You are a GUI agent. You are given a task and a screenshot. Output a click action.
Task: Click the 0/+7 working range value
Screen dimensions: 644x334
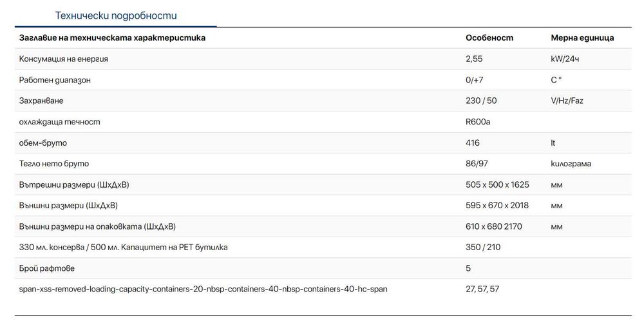[475, 80]
